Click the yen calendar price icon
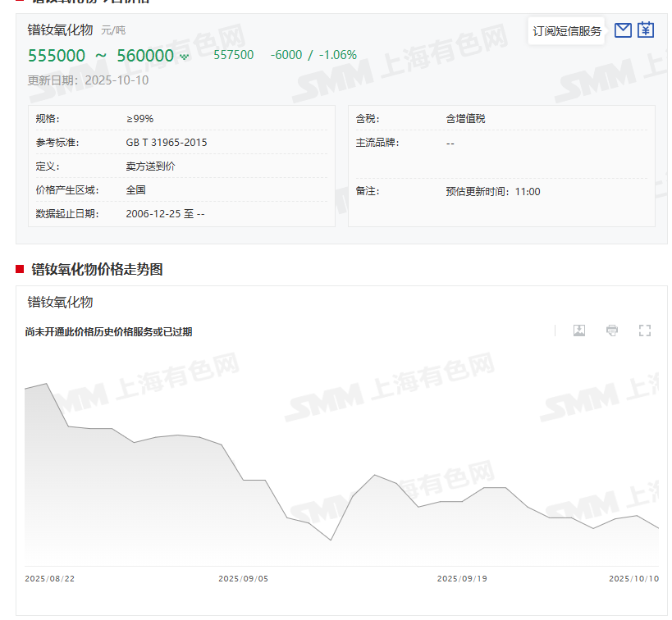The width and height of the screenshot is (672, 620). [646, 30]
